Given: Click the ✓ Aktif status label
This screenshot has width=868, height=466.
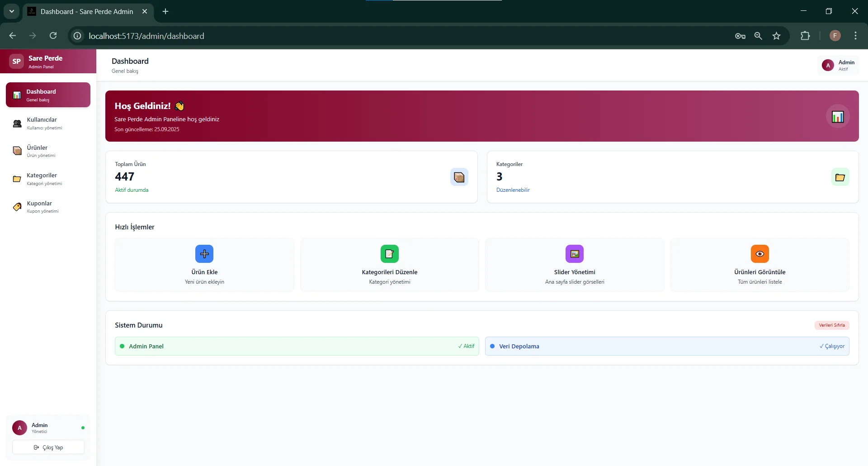Looking at the screenshot, I should click(466, 346).
